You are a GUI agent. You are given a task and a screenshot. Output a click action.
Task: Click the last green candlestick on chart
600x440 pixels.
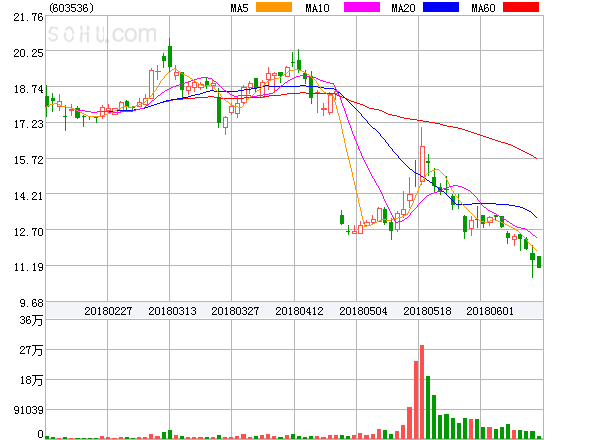539,262
